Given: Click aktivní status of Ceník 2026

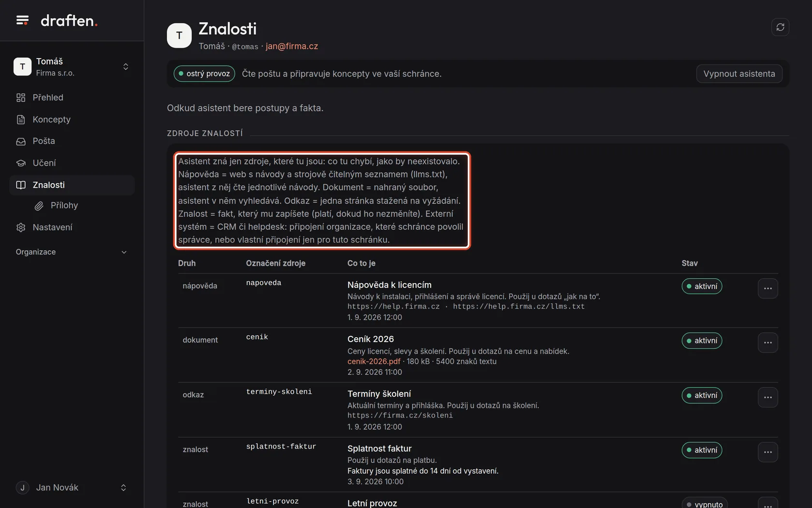Looking at the screenshot, I should pos(702,341).
